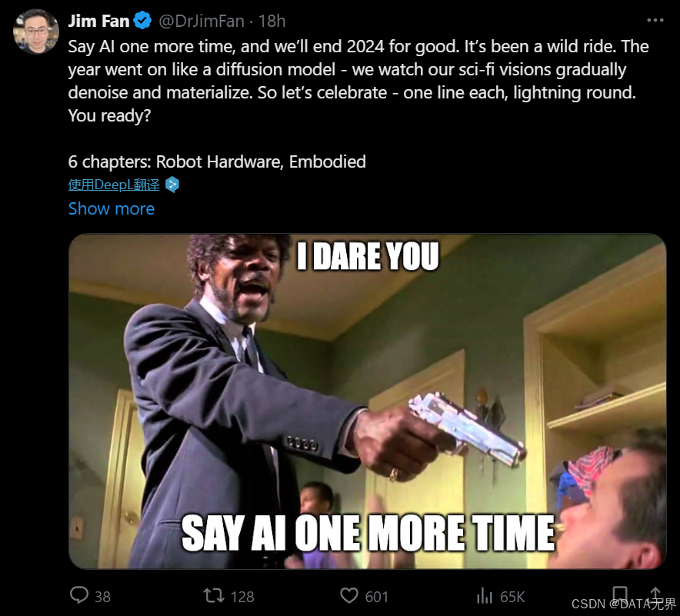Click the 128 reposts count

[242, 597]
